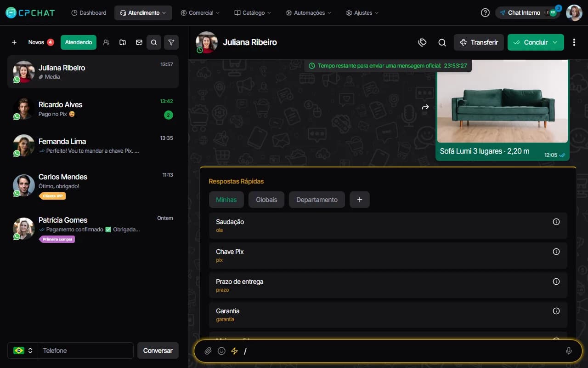Forward the sofa image message
Viewport: 588px width, 368px height.
425,107
